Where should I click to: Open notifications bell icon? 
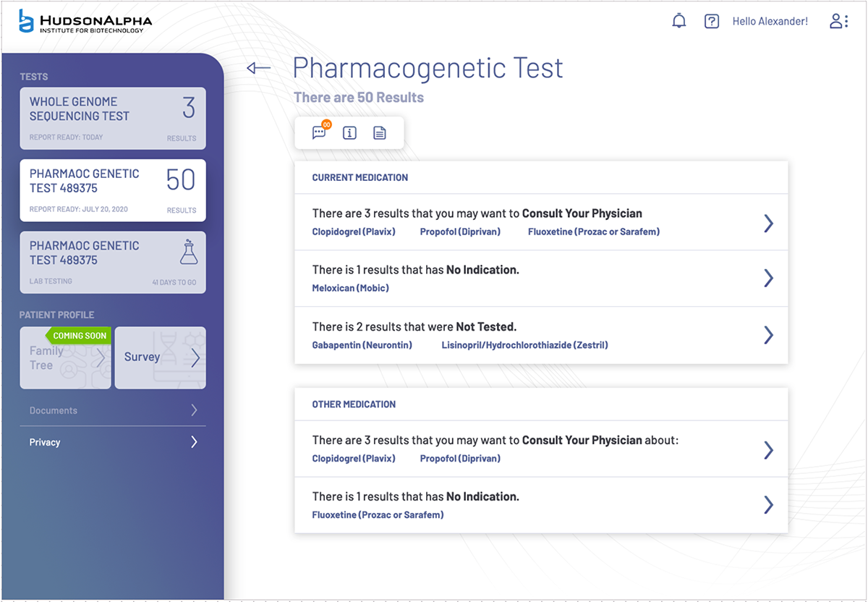coord(678,21)
